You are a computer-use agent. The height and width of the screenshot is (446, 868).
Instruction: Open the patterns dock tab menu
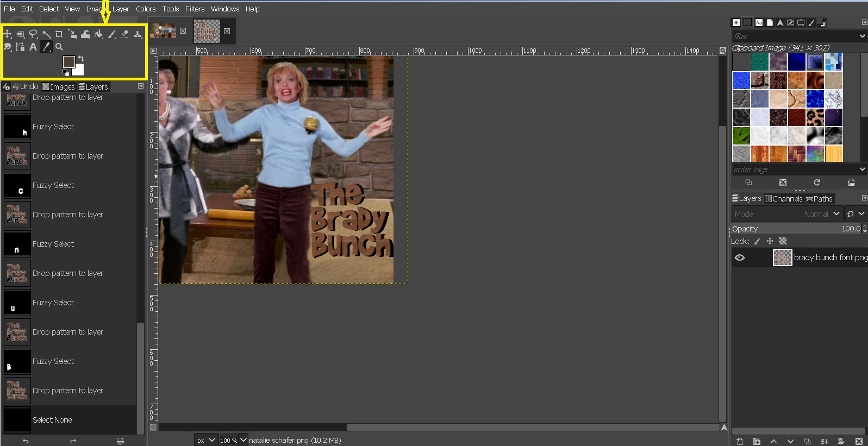(864, 22)
